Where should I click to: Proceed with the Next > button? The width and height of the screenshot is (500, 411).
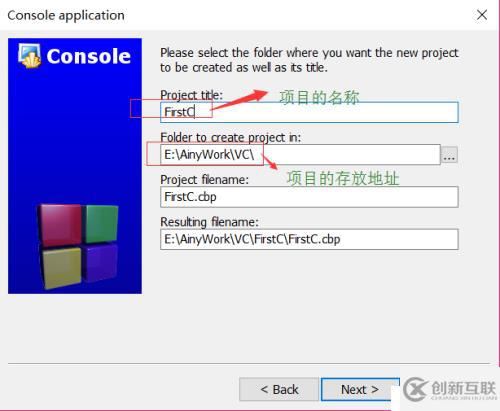pos(360,389)
